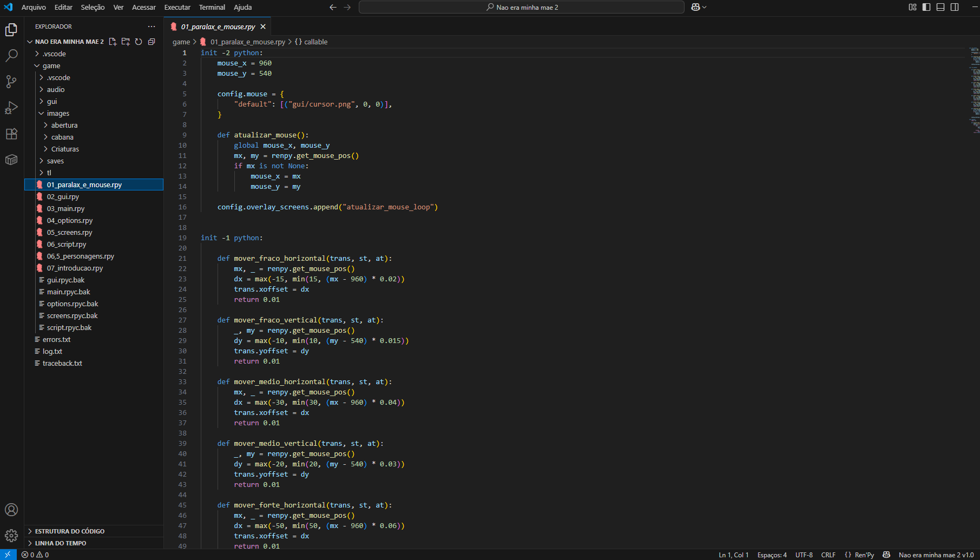
Task: Change file encoding UTF-8
Action: pos(804,555)
